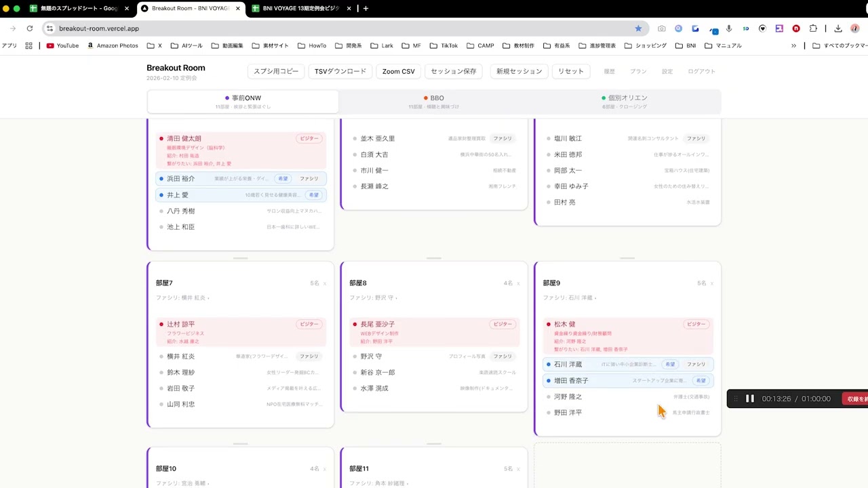
Task: Toggle ファシリ badge on 塩川 敏江
Action: (x=696, y=138)
